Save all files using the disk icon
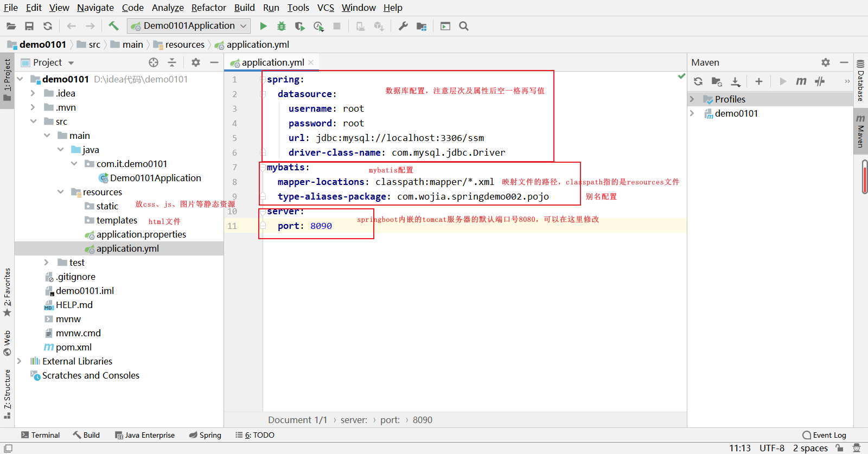 click(x=29, y=26)
